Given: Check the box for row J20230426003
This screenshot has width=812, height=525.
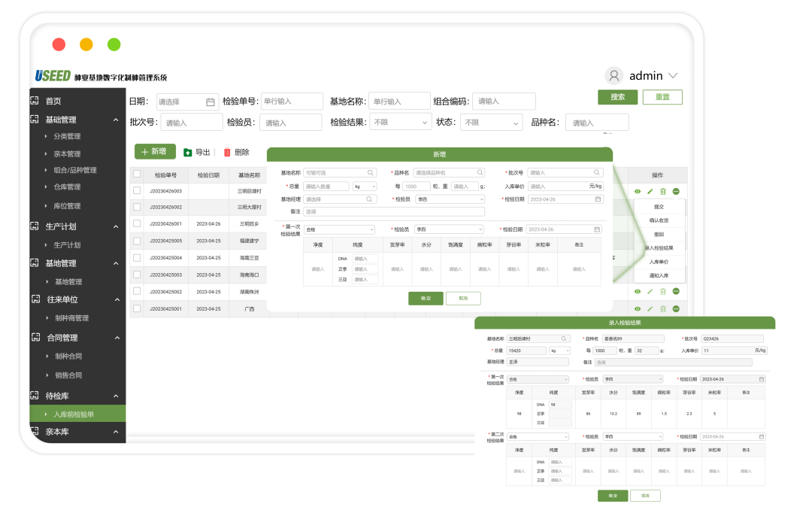Looking at the screenshot, I should coord(137,191).
